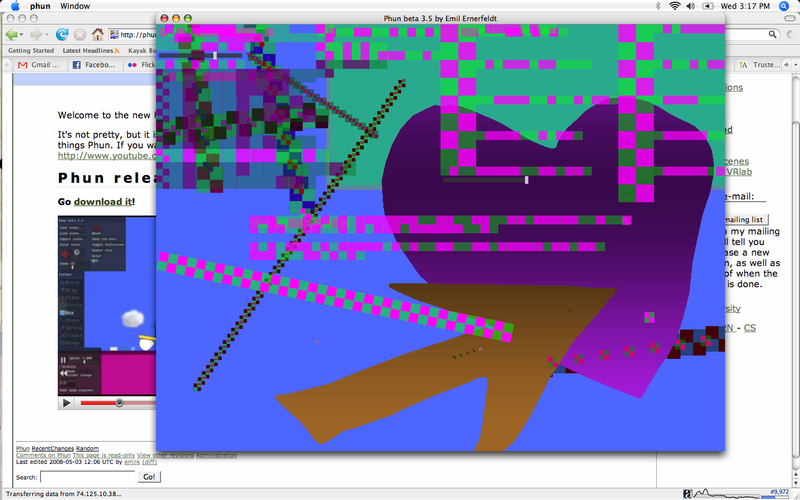Click the Firefox back arrow button
Image resolution: width=800 pixels, height=500 pixels.
click(x=11, y=35)
